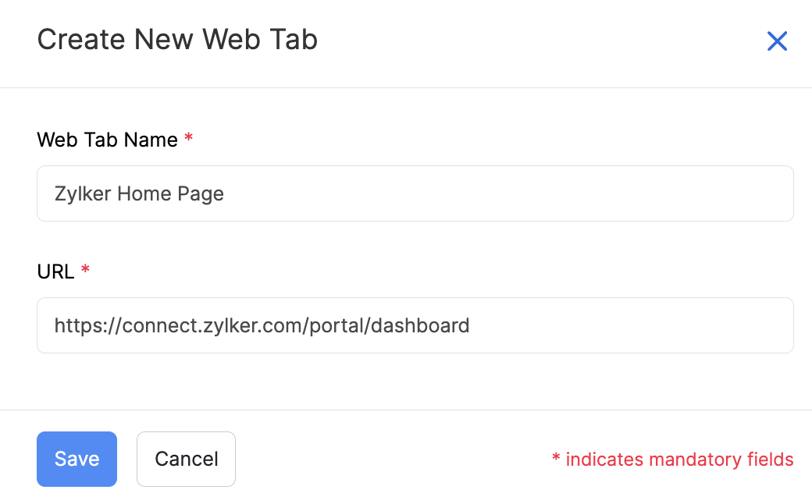
Task: Close the Create New Web Tab dialog
Action: (778, 41)
